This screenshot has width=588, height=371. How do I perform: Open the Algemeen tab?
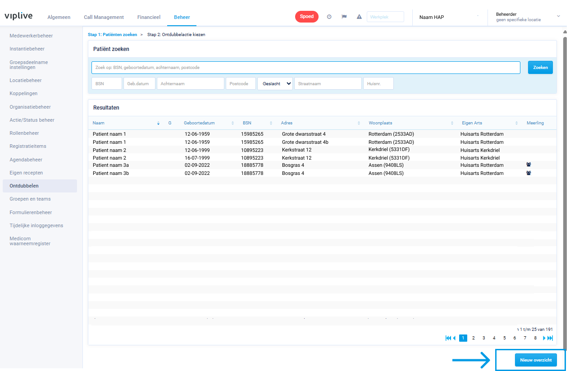click(59, 17)
